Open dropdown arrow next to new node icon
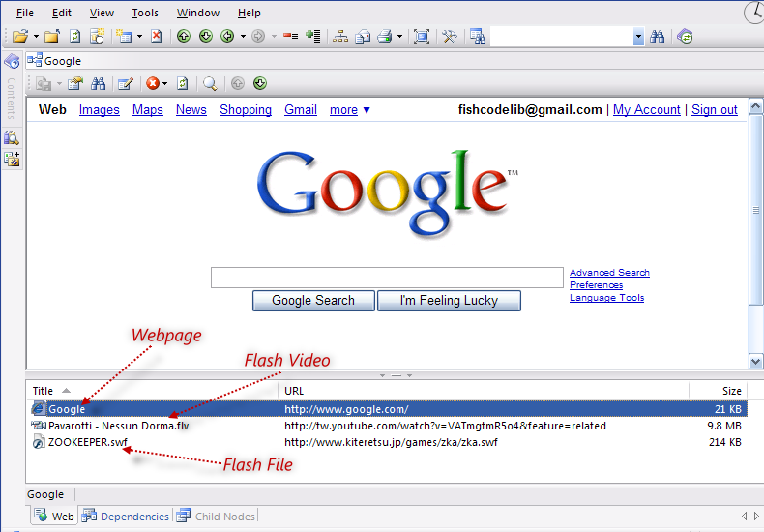This screenshot has width=764, height=532. tap(140, 37)
